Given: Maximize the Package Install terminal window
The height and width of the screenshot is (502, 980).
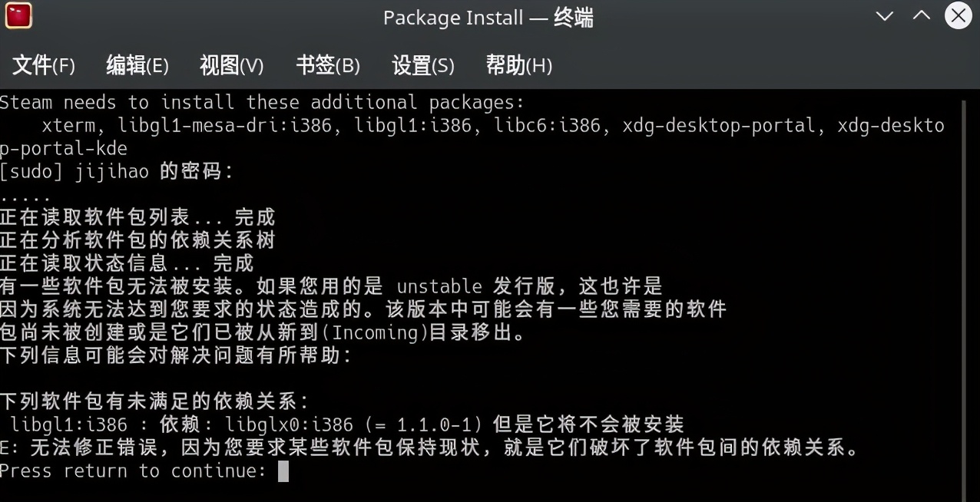Looking at the screenshot, I should (x=922, y=16).
